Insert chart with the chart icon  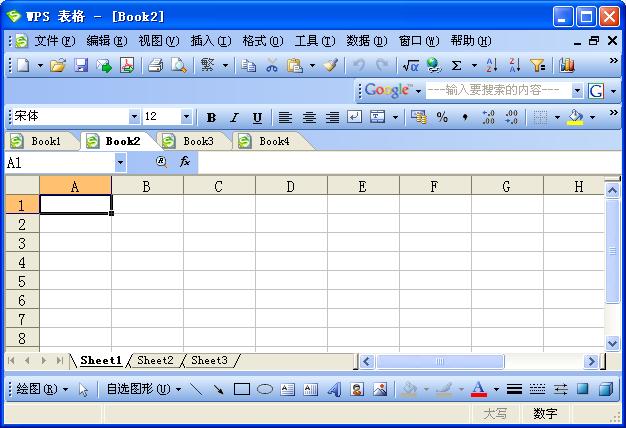[x=567, y=65]
